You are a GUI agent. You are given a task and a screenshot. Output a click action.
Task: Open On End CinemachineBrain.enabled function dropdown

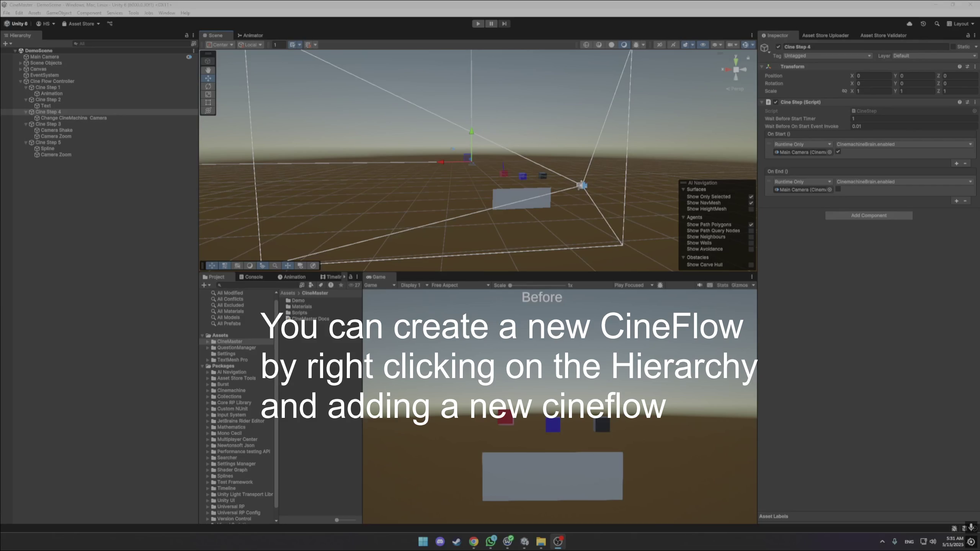pyautogui.click(x=904, y=182)
